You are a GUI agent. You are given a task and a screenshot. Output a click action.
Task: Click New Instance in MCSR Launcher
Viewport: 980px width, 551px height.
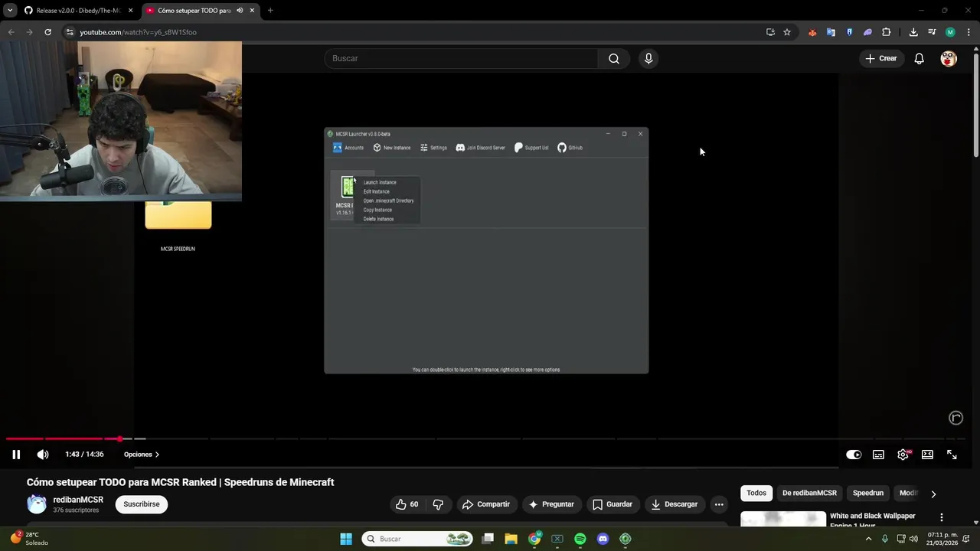392,148
